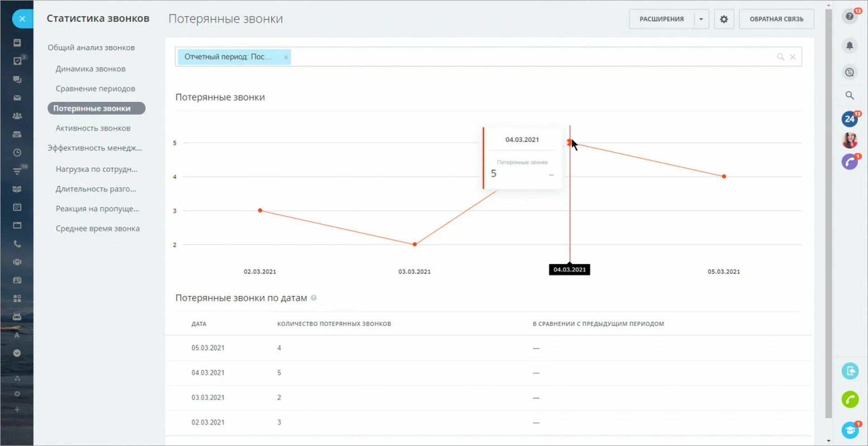Open chat bubbles icon in left sidebar
This screenshot has height=446, width=868.
17,80
